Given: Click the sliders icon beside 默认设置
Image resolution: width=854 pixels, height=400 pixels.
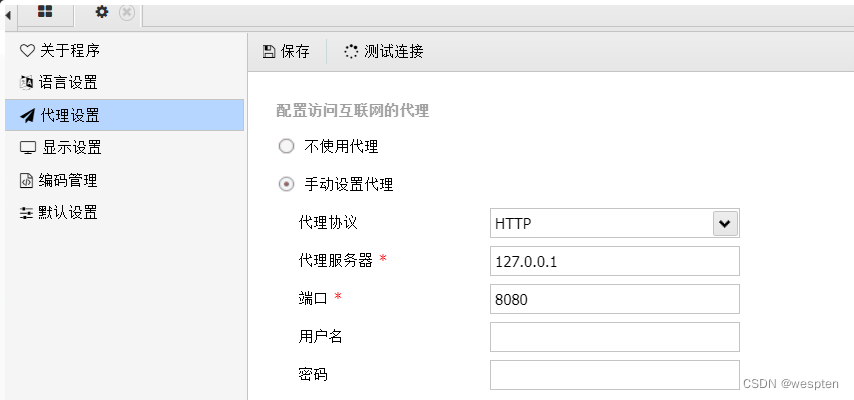Looking at the screenshot, I should [x=27, y=213].
